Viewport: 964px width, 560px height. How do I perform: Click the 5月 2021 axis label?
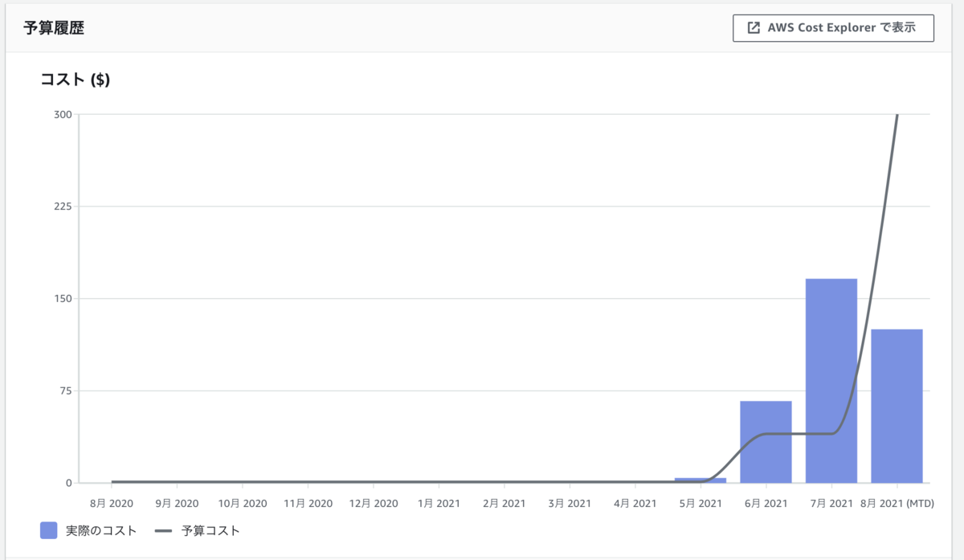tap(701, 504)
